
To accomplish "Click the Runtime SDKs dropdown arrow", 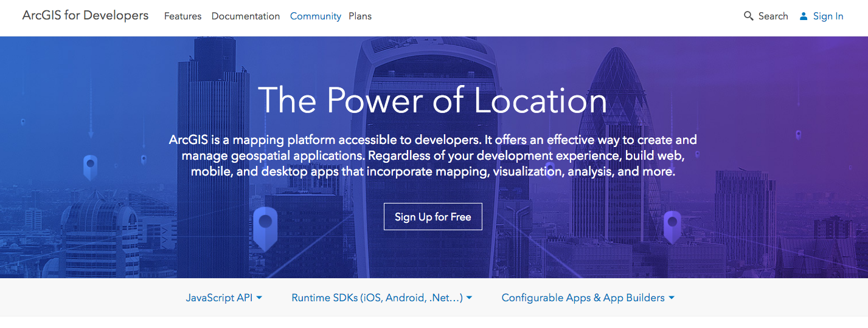I will (469, 298).
